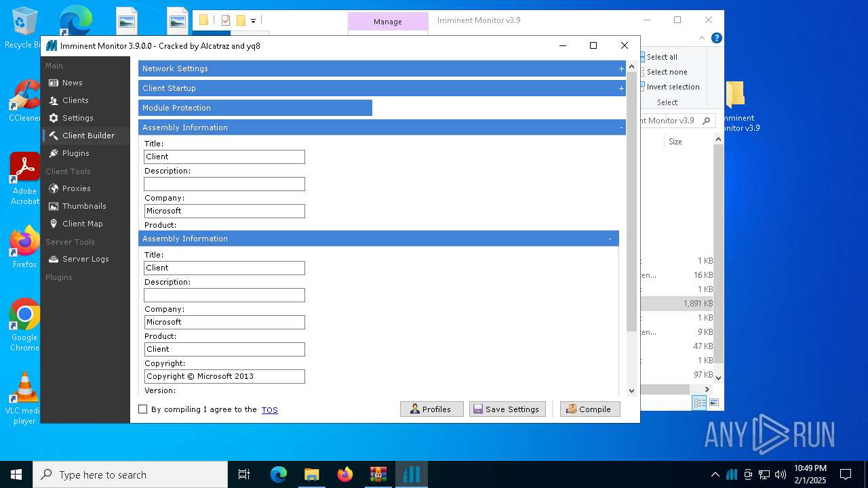Image resolution: width=868 pixels, height=488 pixels.
Task: Click the Copyright input field
Action: click(224, 376)
